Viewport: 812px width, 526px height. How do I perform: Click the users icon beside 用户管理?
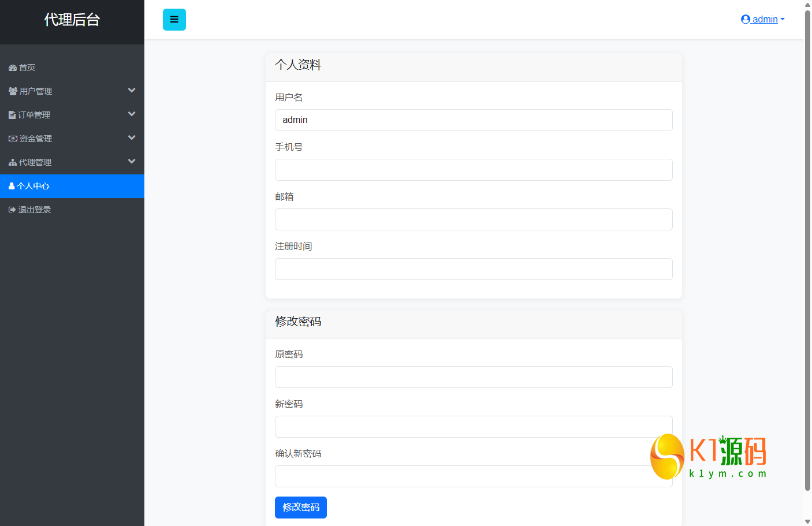tap(13, 91)
